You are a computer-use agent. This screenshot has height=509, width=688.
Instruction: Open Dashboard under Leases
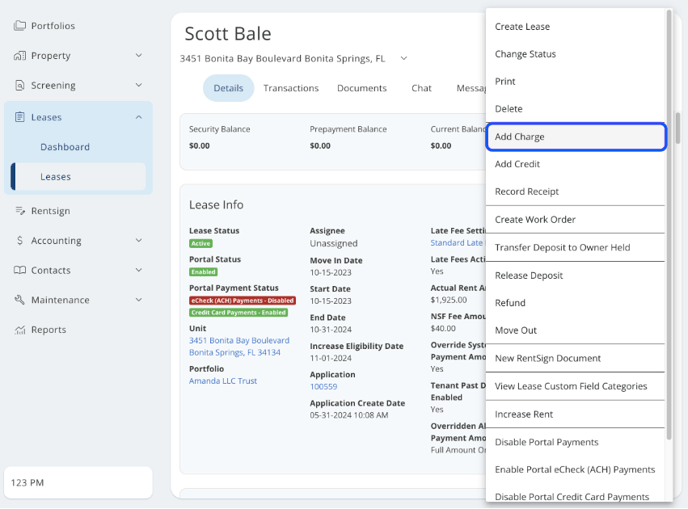point(65,147)
